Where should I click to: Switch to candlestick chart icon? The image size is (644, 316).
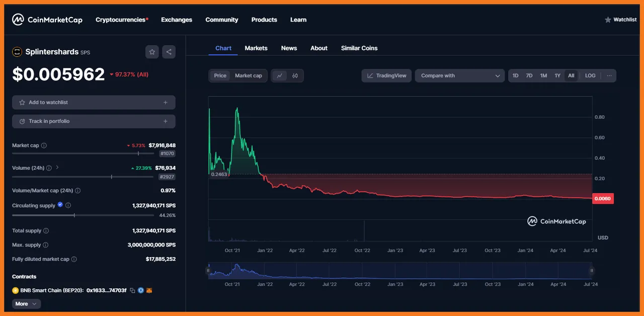[295, 76]
